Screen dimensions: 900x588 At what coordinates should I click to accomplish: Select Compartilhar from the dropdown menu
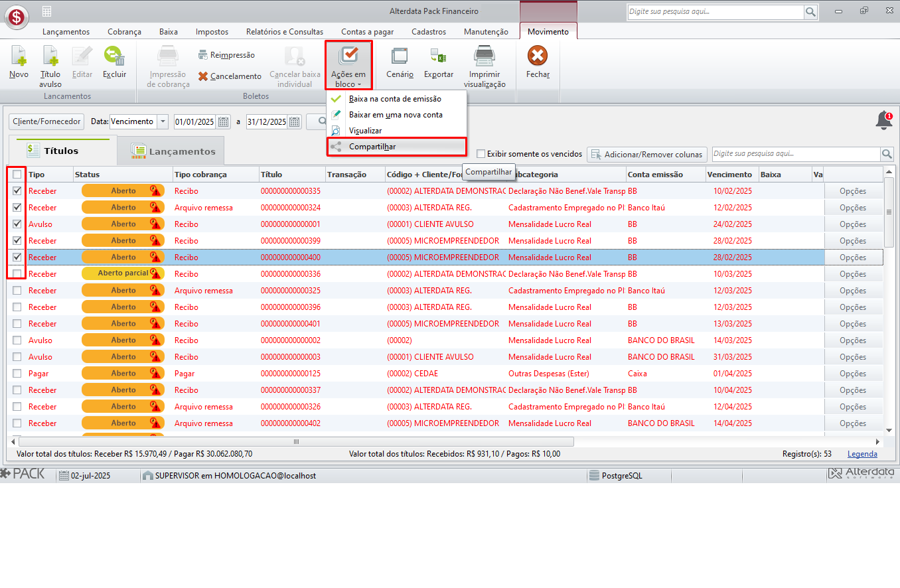pyautogui.click(x=397, y=147)
